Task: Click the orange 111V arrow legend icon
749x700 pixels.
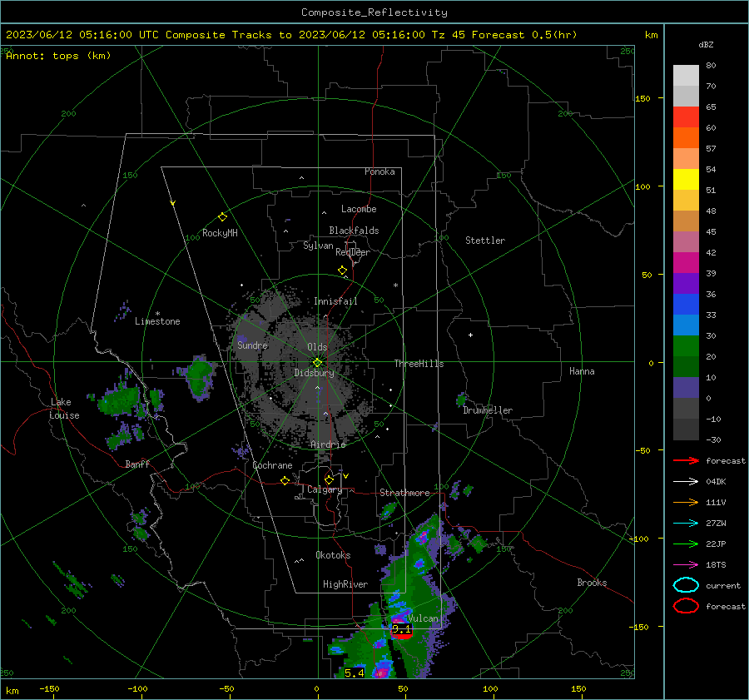Action: click(686, 502)
